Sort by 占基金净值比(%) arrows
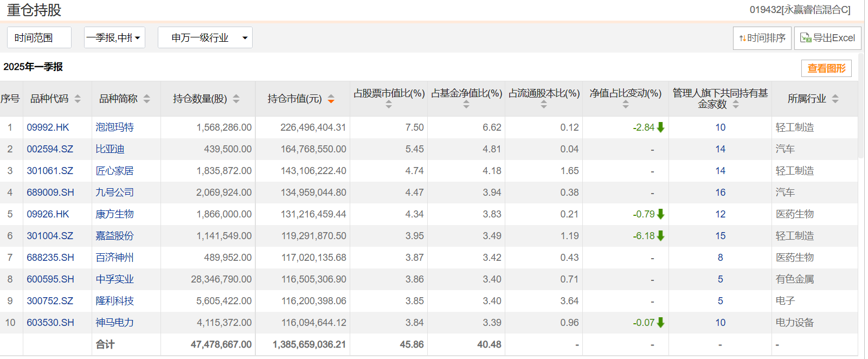This screenshot has width=868, height=359. point(466,105)
